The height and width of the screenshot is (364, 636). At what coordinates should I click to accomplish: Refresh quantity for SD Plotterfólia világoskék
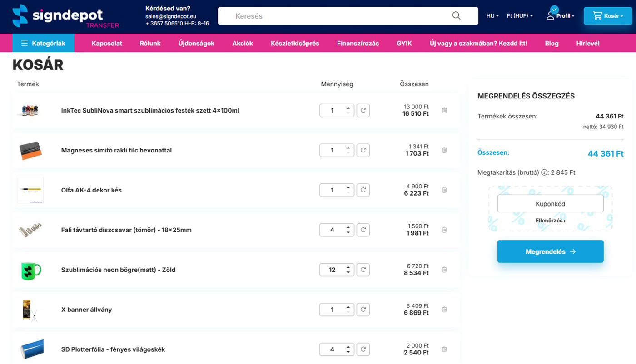363,349
